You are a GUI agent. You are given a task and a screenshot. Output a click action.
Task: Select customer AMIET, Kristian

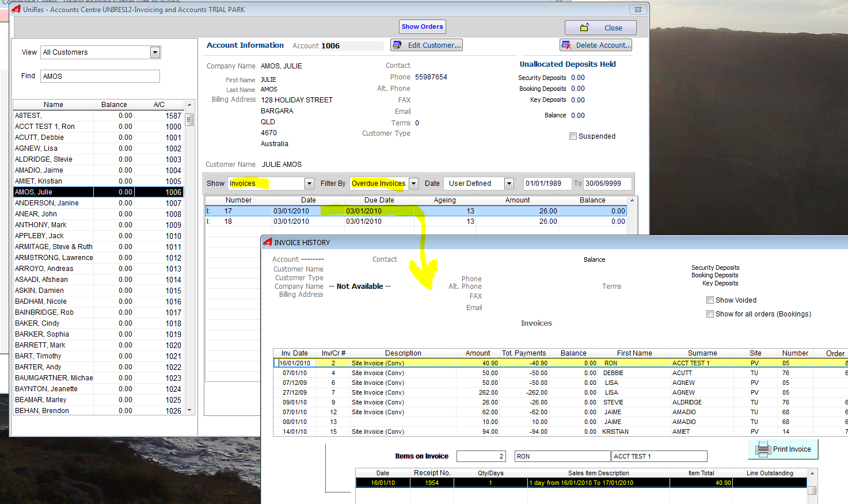click(98, 181)
